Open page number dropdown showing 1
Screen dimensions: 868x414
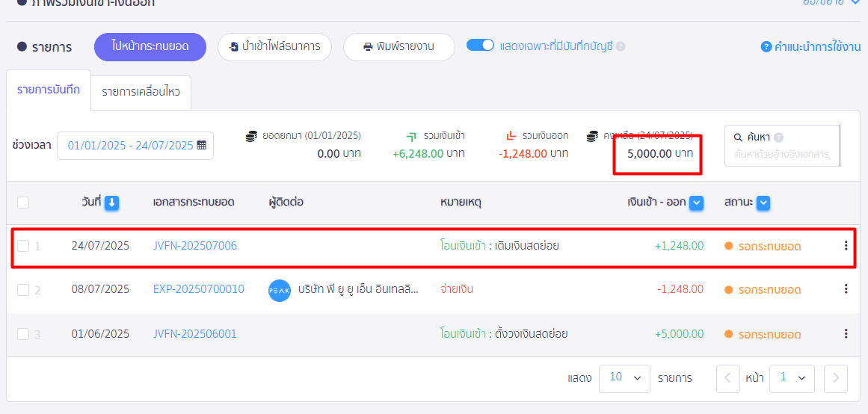pyautogui.click(x=792, y=378)
